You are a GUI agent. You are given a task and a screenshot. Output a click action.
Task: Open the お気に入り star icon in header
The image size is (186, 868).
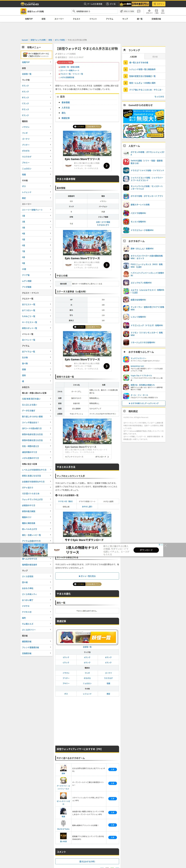(149, 11)
